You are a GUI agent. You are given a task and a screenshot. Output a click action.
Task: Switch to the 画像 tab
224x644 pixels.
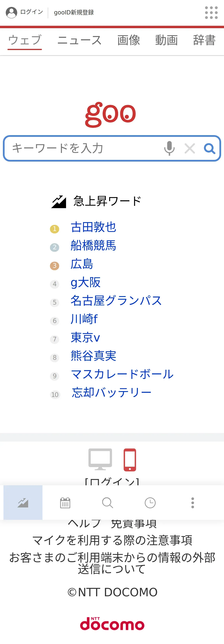click(x=129, y=40)
